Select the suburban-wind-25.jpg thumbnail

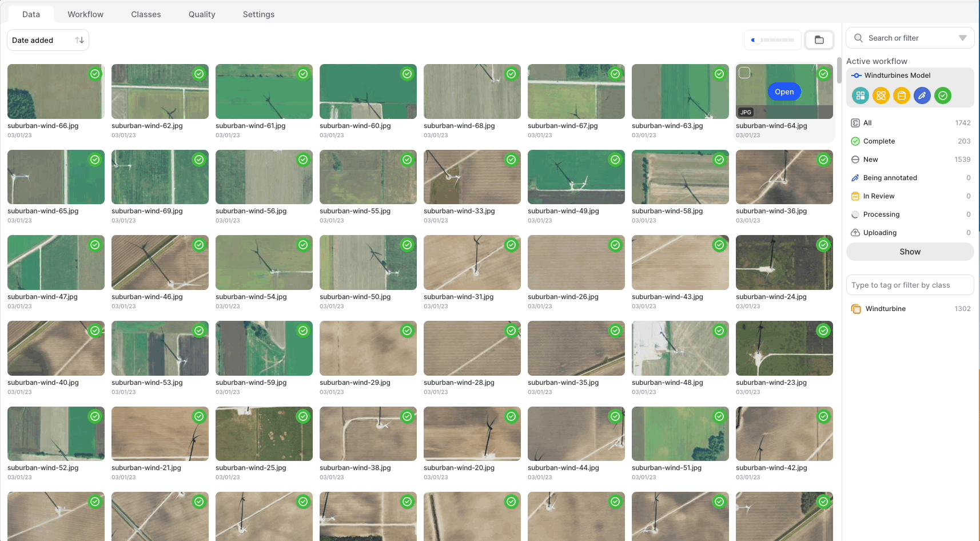264,434
